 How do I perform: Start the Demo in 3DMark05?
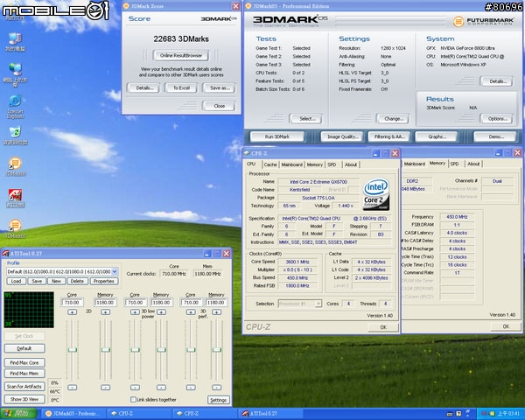(x=496, y=136)
